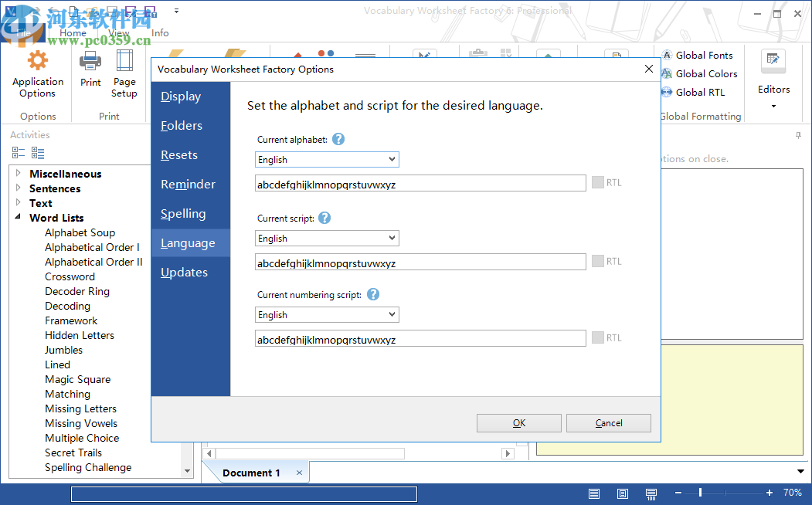Select Alphabetical Order II activity

tap(93, 262)
